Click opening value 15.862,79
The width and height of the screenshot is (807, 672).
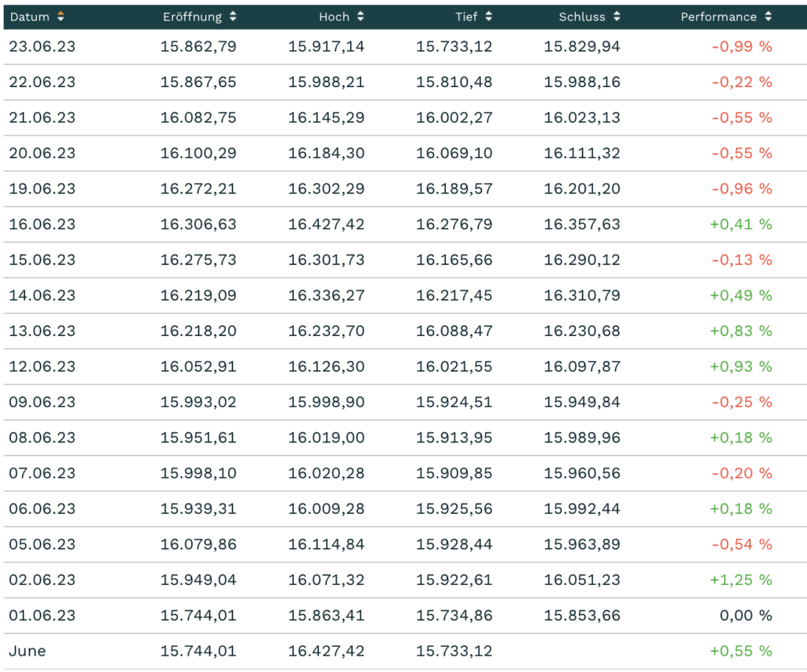coord(198,46)
